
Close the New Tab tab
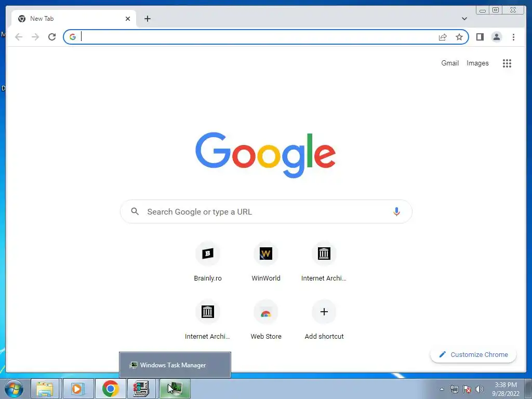coord(128,19)
